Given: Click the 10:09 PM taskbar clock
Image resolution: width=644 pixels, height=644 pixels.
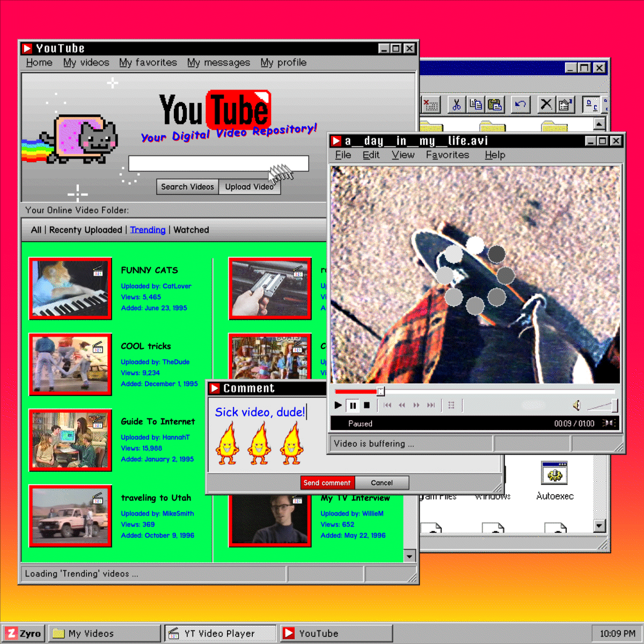Looking at the screenshot, I should 617,633.
